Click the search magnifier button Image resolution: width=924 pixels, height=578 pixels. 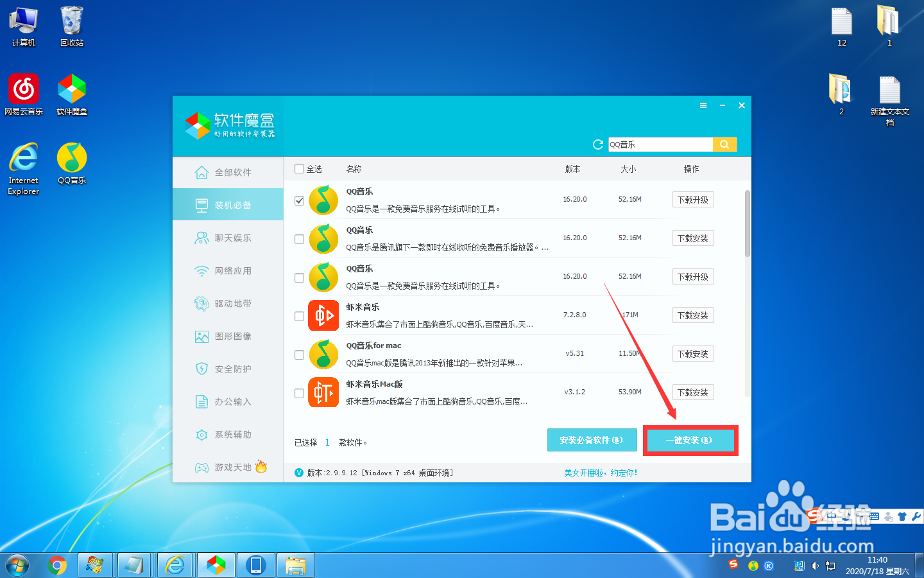(724, 144)
